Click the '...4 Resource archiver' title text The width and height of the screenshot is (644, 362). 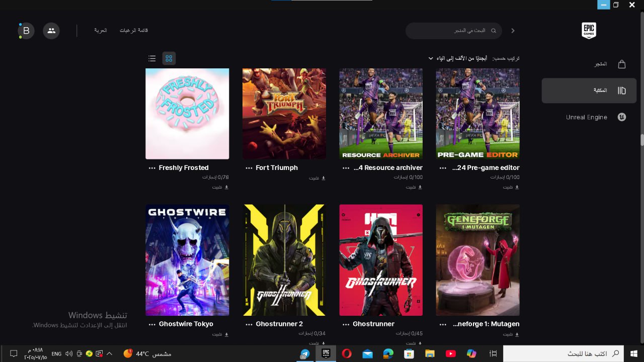coord(388,168)
